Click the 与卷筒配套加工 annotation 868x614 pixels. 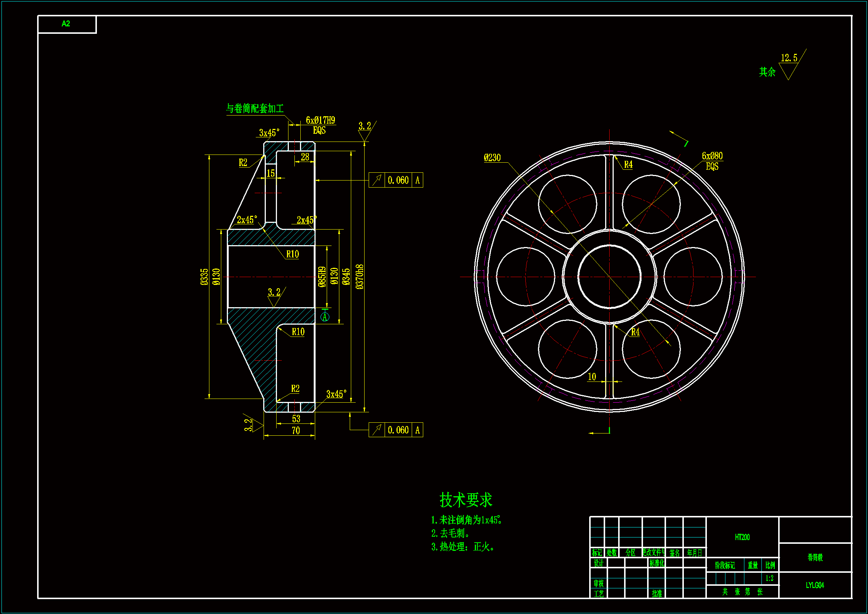(x=255, y=109)
